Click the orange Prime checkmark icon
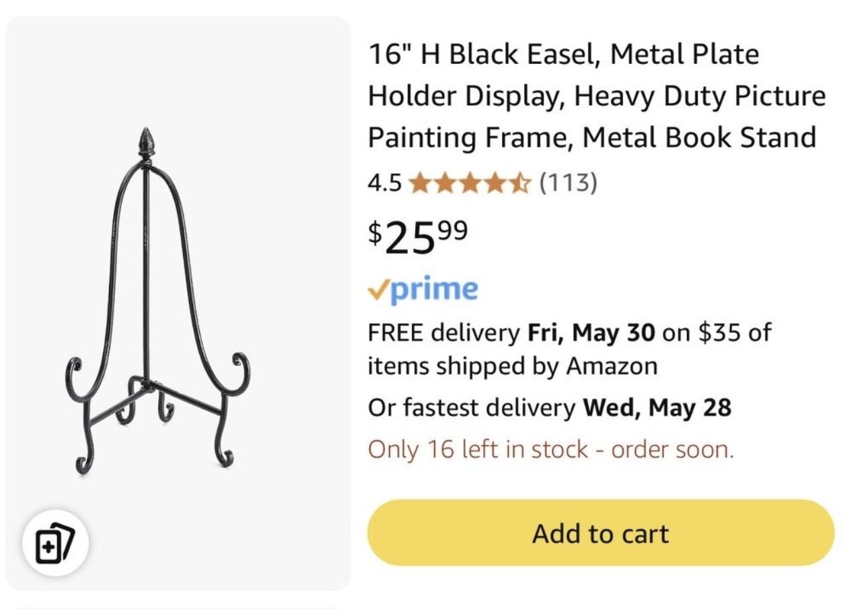 coord(377,289)
